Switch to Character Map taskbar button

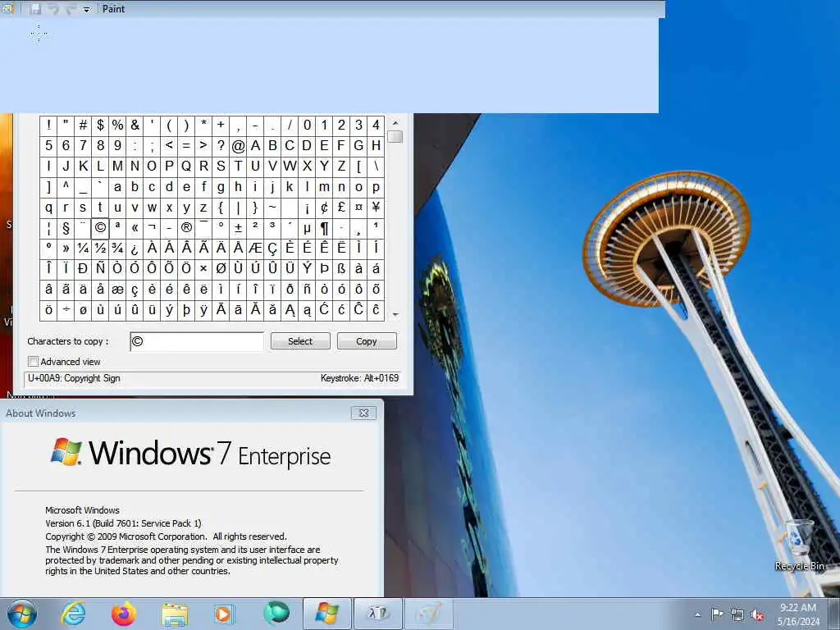click(378, 614)
